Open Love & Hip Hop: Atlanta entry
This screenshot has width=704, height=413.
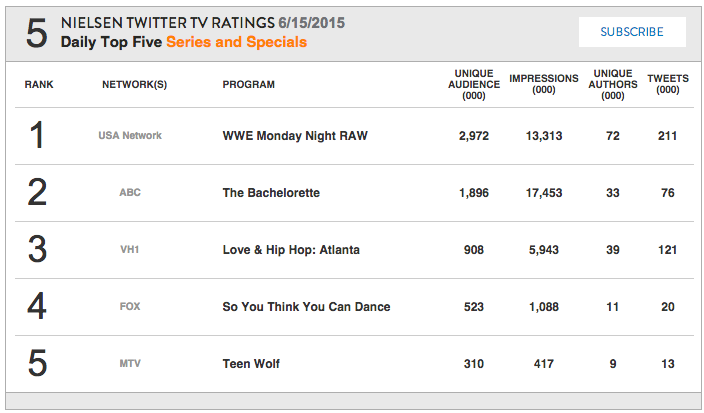tap(291, 250)
